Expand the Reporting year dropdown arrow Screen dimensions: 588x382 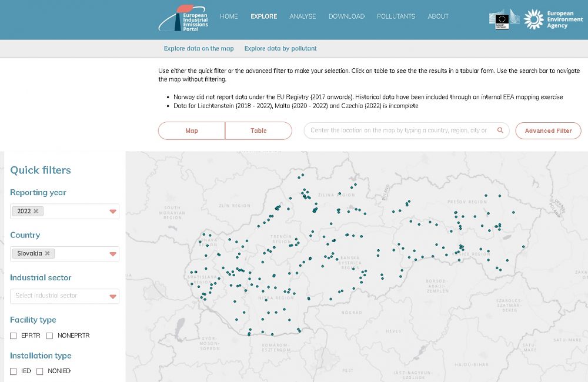(x=113, y=212)
